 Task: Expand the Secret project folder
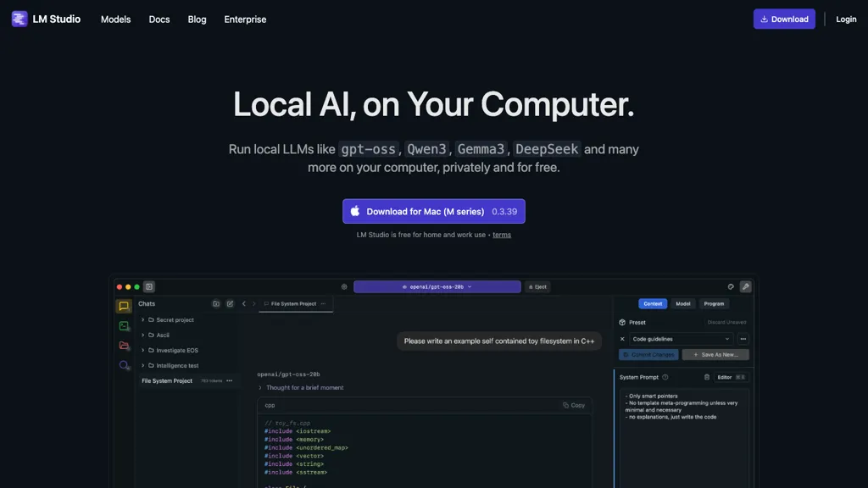[142, 319]
